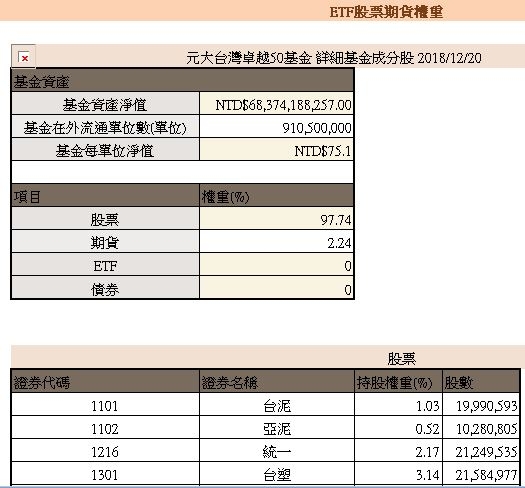Click the 持股權重(%) column header
525x488 pixels.
[398, 382]
